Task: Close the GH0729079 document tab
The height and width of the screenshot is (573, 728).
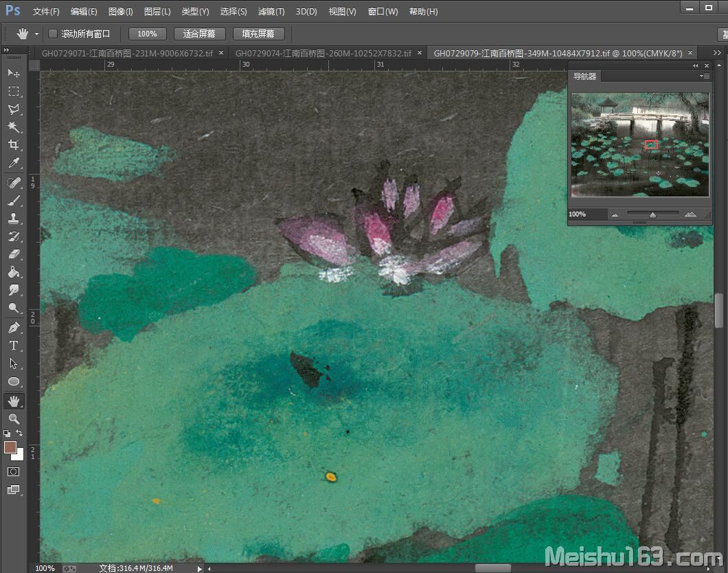Action: (x=690, y=52)
